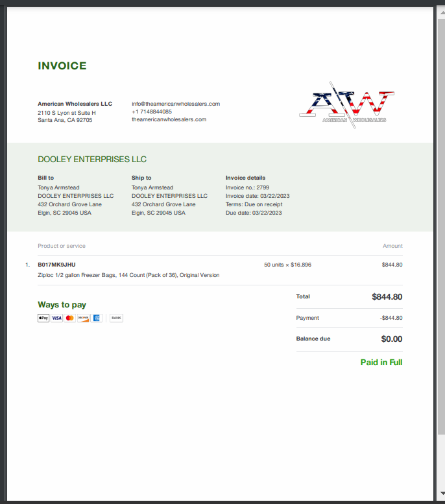Click the Ziploc Freezer Bags description
The image size is (445, 504).
click(x=128, y=275)
